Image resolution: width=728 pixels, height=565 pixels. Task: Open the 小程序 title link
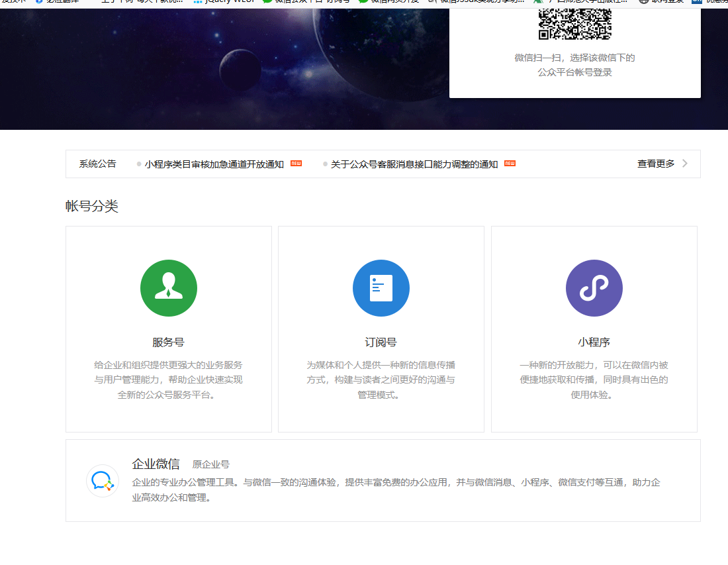pyautogui.click(x=594, y=342)
